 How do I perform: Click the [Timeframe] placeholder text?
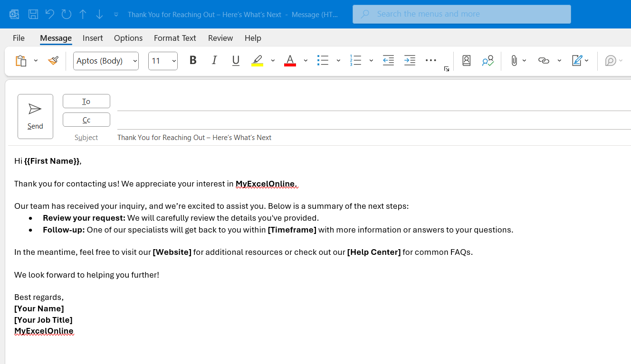click(x=292, y=230)
